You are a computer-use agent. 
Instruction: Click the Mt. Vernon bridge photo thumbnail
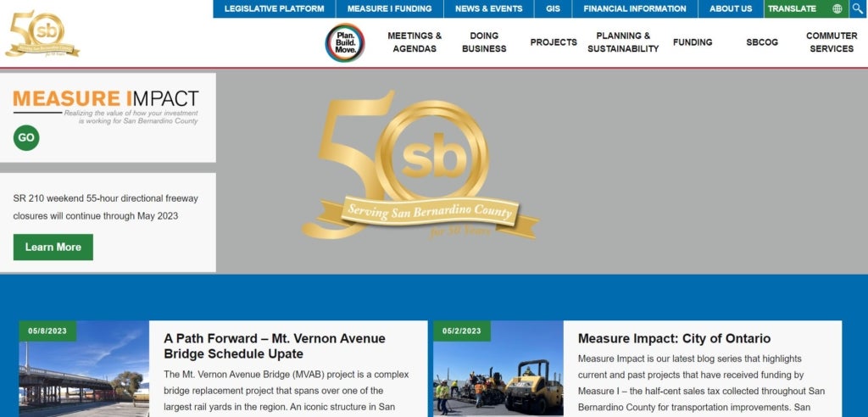[x=84, y=369]
